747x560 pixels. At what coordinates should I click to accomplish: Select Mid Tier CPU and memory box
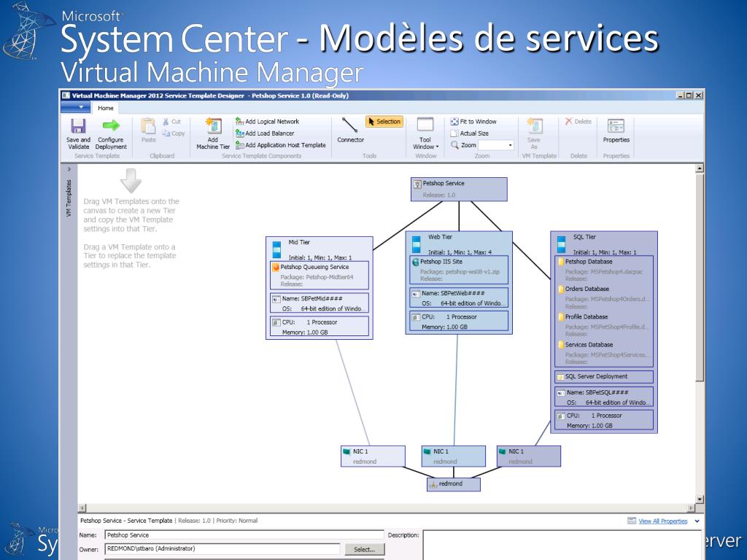[x=320, y=327]
